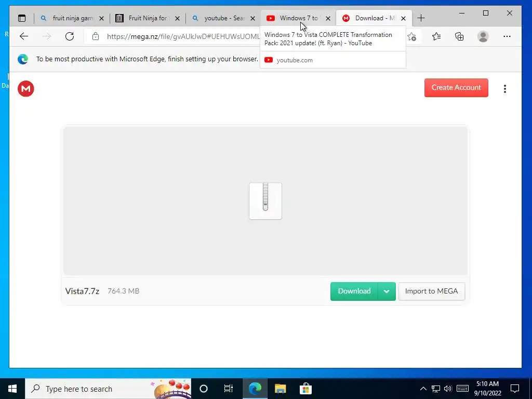Open Cortana from the taskbar
The image size is (532, 399).
(x=204, y=389)
